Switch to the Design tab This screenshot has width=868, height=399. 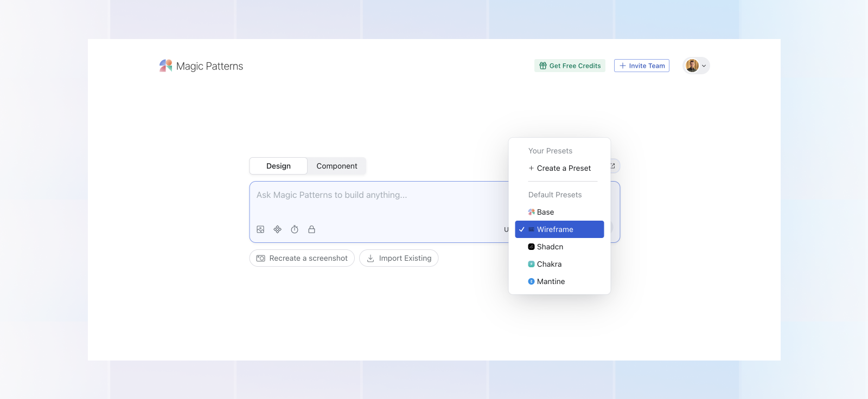coord(278,166)
